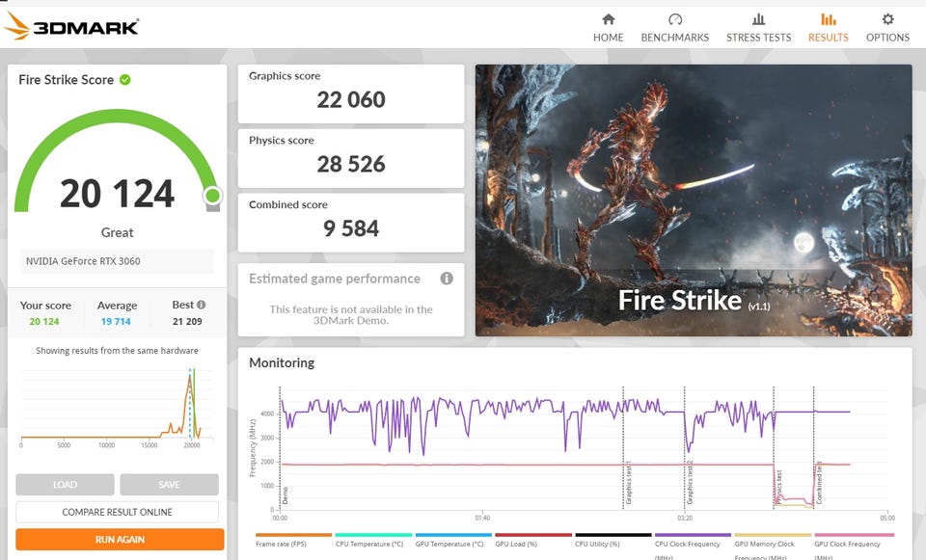Click the 3DMark logo
Image resolution: width=926 pixels, height=560 pixels.
coord(70,27)
